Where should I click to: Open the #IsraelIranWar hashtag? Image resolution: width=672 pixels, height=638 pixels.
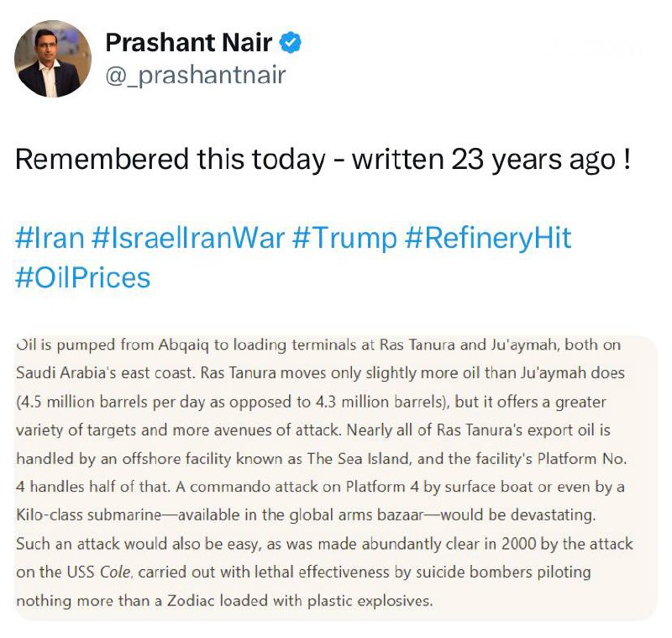[188, 238]
